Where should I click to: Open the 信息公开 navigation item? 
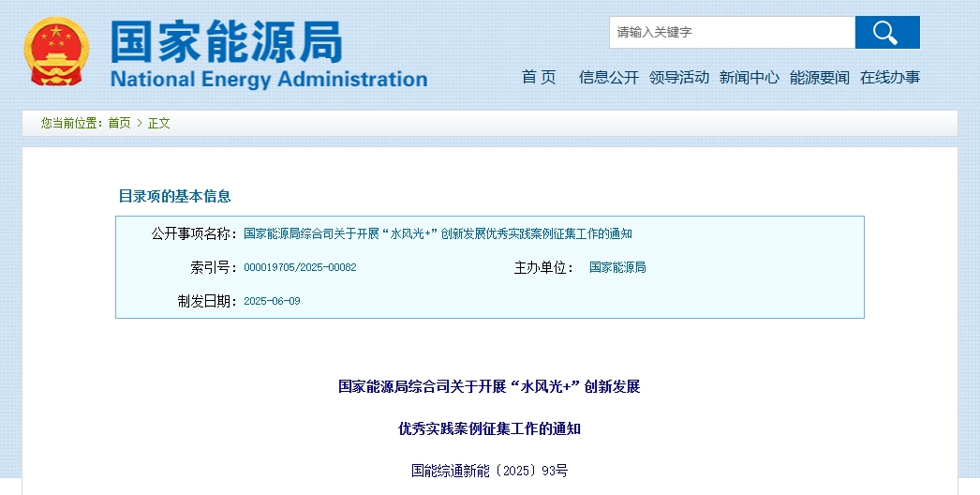[609, 78]
